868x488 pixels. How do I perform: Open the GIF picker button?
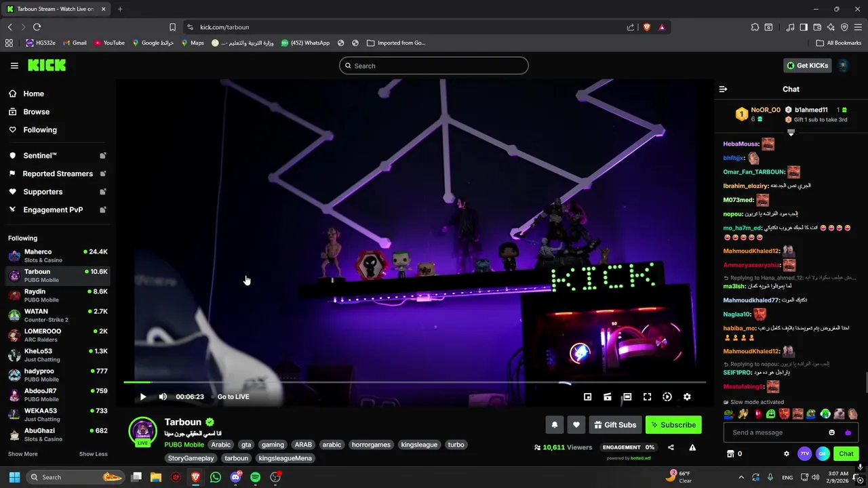pyautogui.click(x=823, y=454)
